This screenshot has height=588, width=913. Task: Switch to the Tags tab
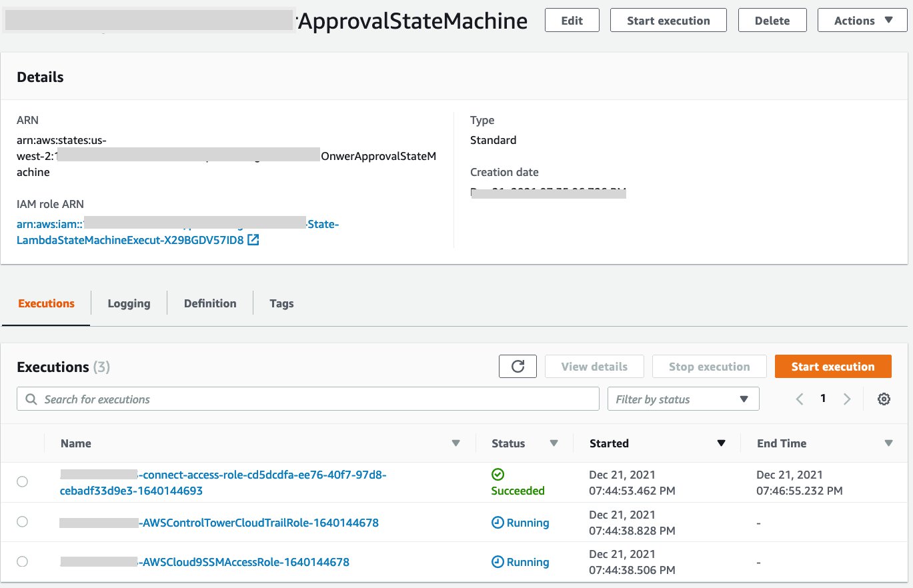pos(281,303)
